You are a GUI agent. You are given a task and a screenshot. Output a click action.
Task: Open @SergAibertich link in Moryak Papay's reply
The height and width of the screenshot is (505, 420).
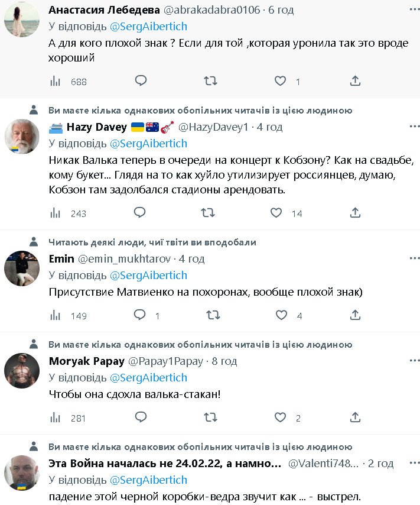148,377
